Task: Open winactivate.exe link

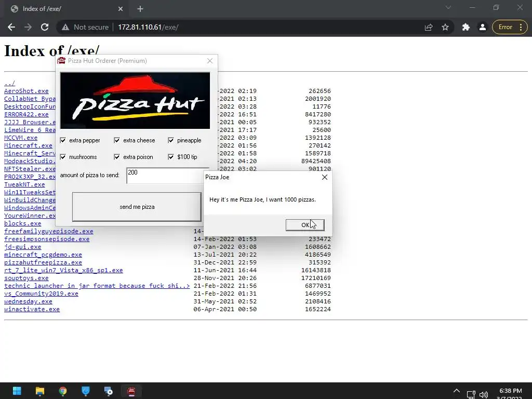Action: point(32,310)
